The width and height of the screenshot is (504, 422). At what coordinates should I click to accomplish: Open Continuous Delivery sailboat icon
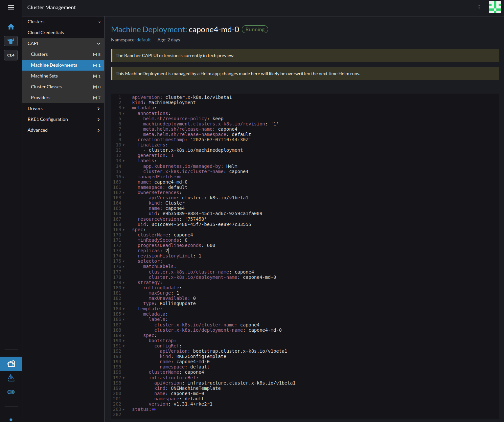click(11, 378)
